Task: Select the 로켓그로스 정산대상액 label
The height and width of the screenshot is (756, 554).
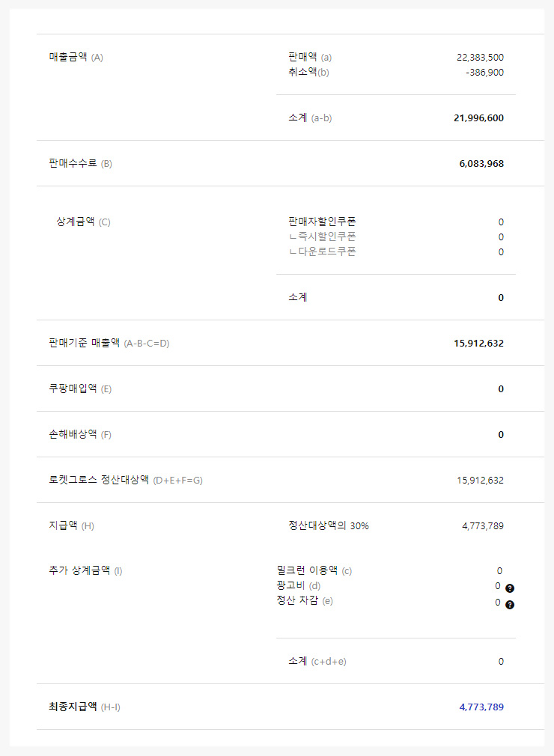Action: click(x=126, y=481)
